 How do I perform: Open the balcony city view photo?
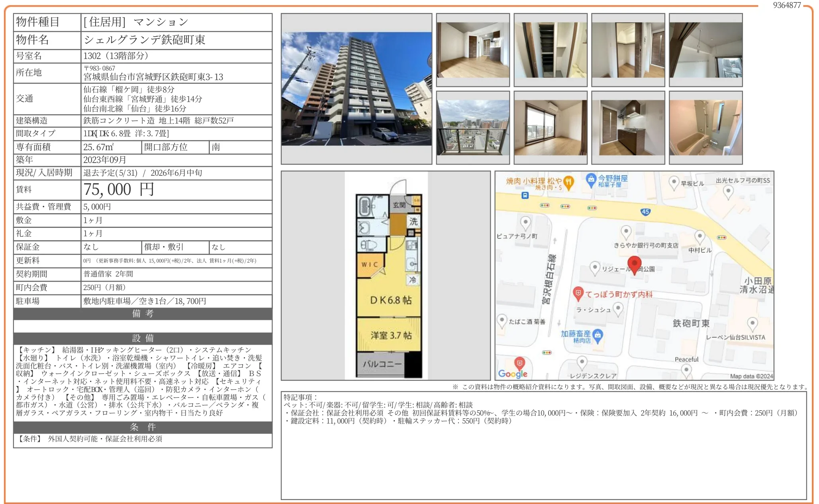473,127
